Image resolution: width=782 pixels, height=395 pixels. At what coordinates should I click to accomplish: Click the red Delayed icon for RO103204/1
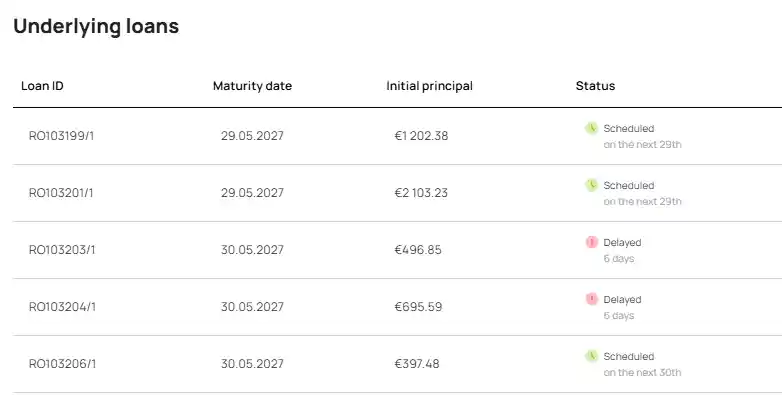[591, 299]
